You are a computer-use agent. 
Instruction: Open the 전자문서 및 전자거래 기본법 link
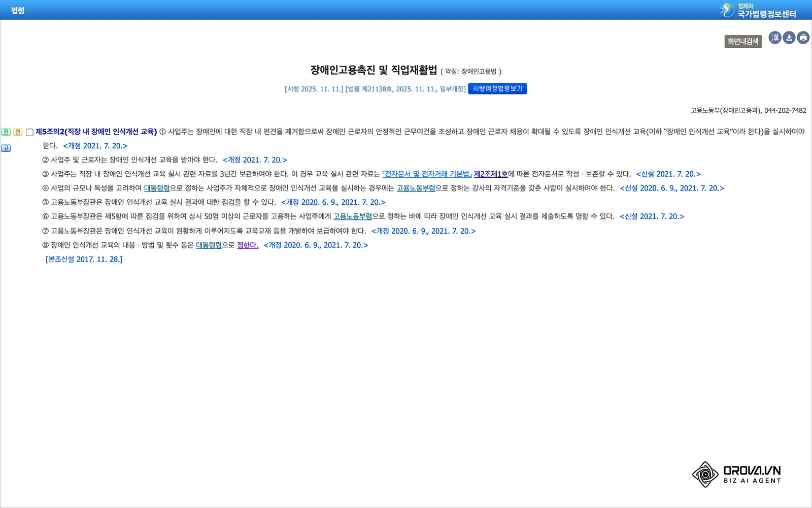(x=427, y=174)
